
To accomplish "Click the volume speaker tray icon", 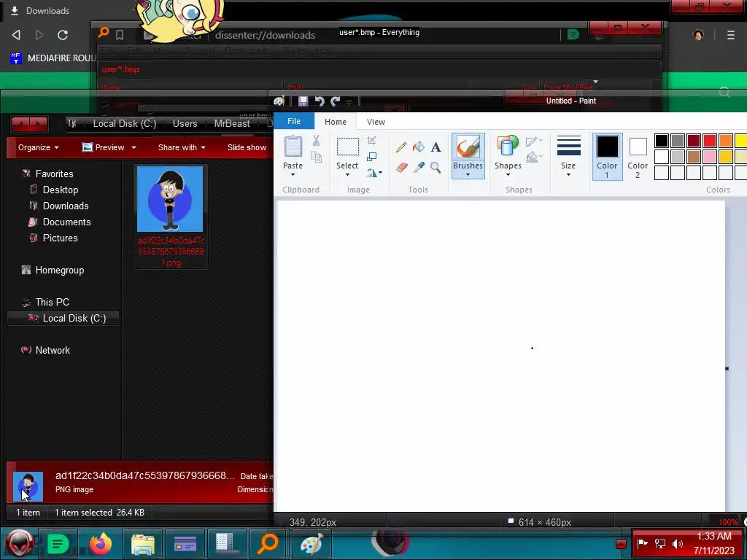I will [x=678, y=544].
